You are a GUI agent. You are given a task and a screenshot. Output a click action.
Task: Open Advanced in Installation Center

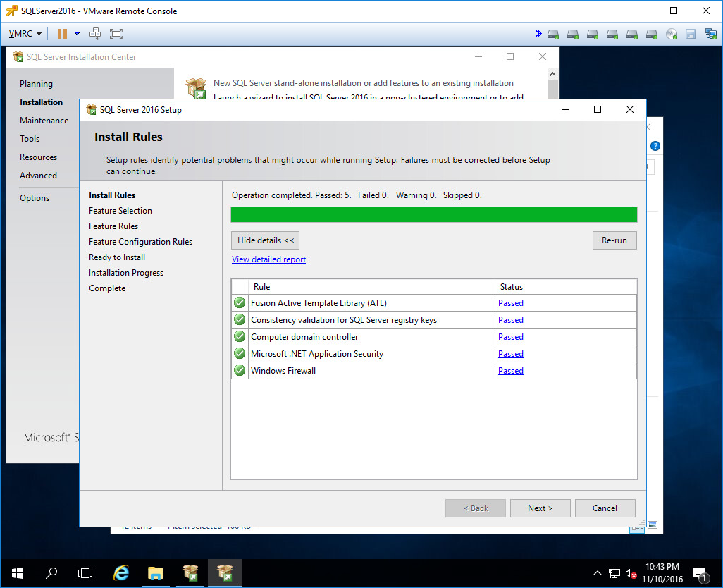point(38,176)
